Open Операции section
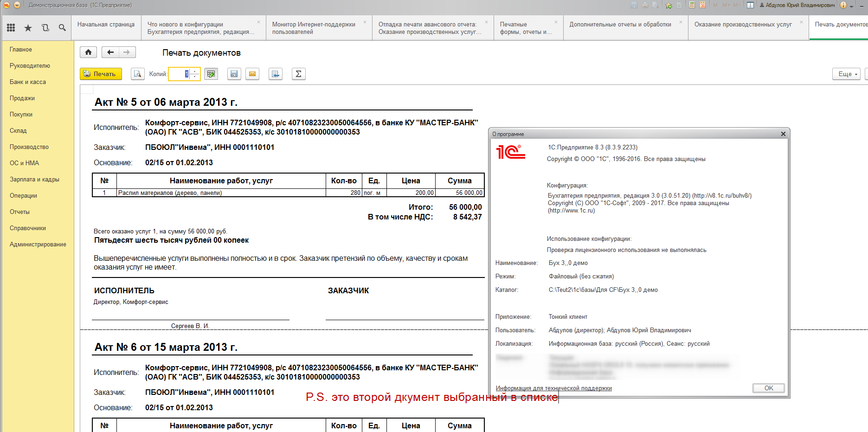Viewport: 868px width, 432px height. point(23,195)
